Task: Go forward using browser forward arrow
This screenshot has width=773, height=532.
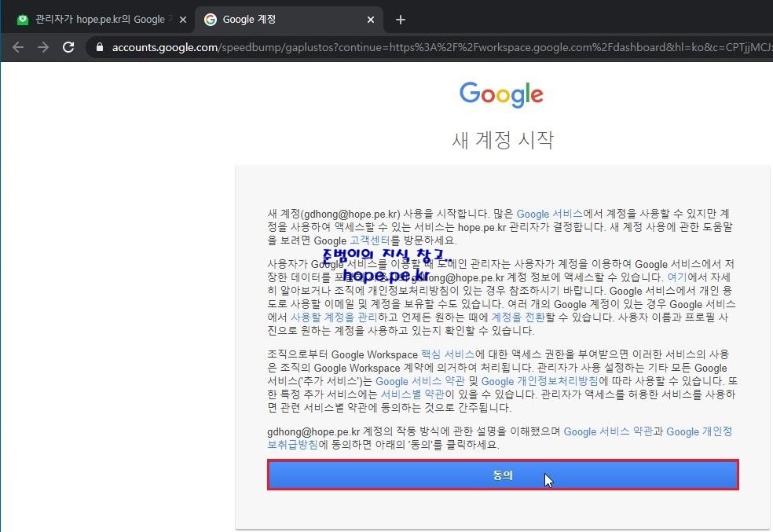Action: (x=43, y=47)
